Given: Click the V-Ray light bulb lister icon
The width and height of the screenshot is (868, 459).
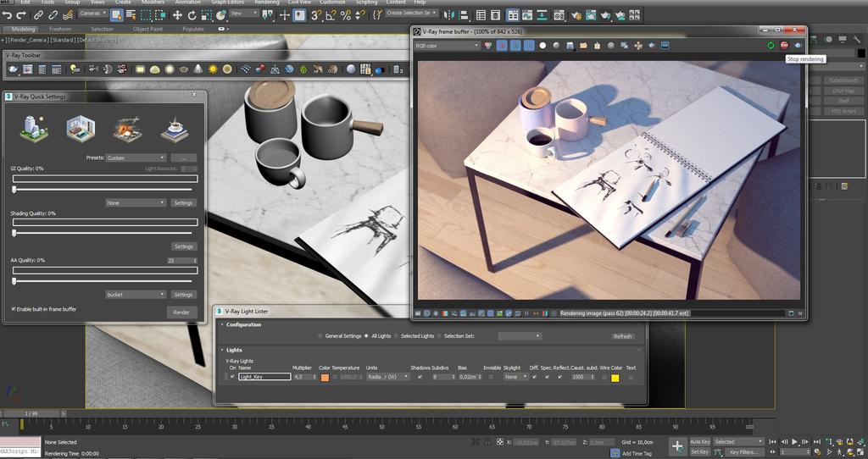Looking at the screenshot, I should (x=75, y=69).
